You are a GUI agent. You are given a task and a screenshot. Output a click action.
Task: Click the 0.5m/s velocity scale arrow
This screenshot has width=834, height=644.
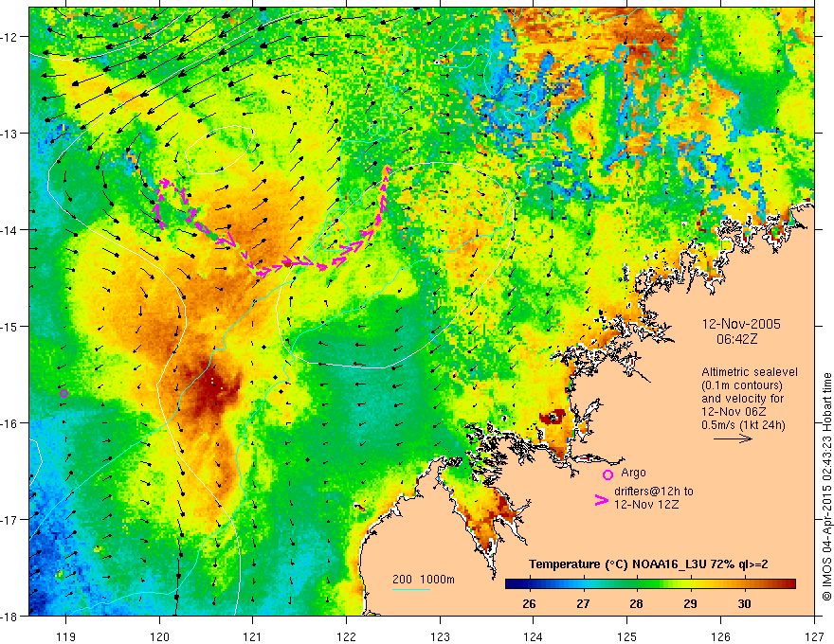733,438
